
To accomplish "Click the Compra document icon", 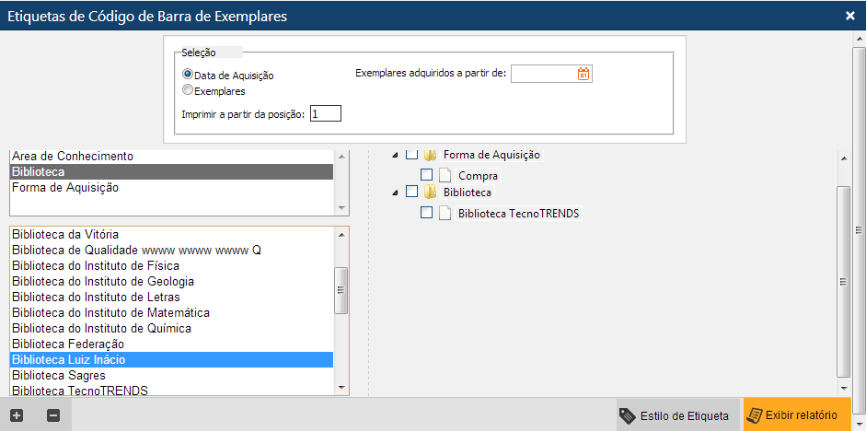I will coord(446,175).
